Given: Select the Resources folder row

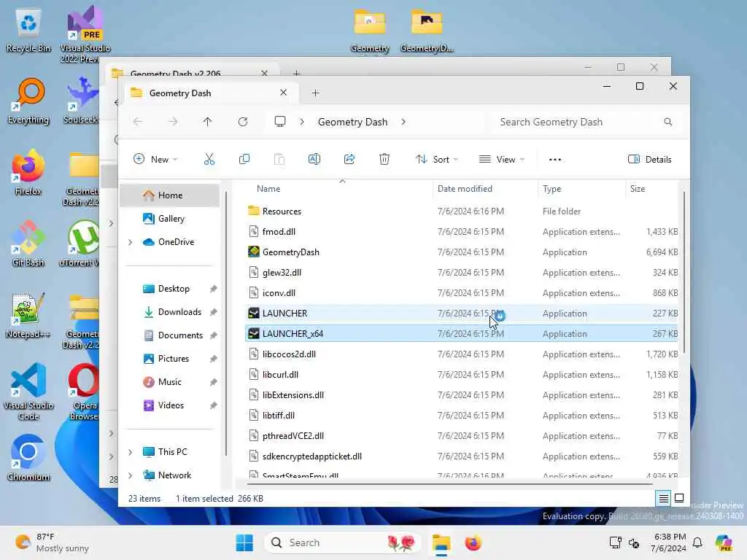Looking at the screenshot, I should pos(461,211).
